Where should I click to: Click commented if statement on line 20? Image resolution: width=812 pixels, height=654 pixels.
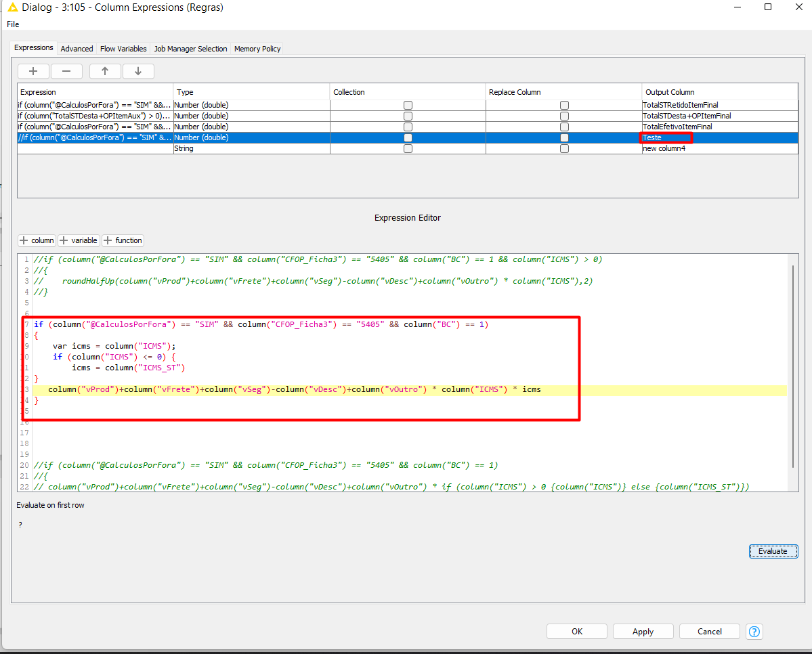265,465
